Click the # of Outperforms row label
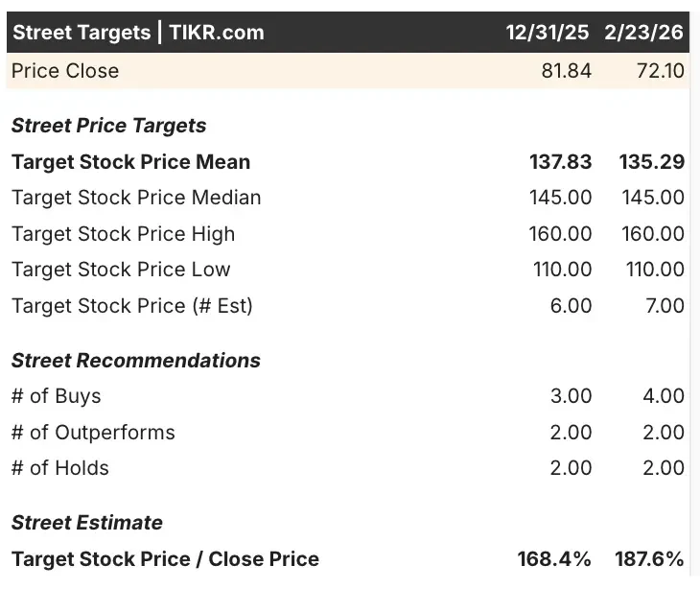Viewport: 700px width, 589px height. click(93, 433)
